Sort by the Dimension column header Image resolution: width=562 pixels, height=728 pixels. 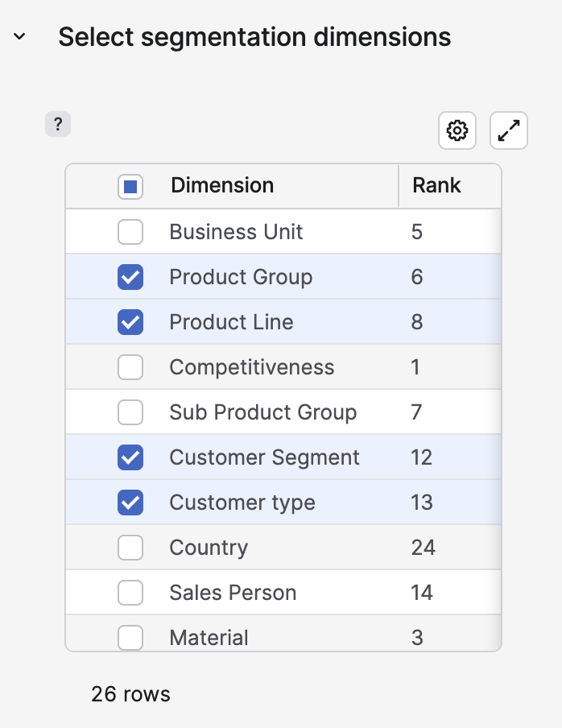click(222, 185)
